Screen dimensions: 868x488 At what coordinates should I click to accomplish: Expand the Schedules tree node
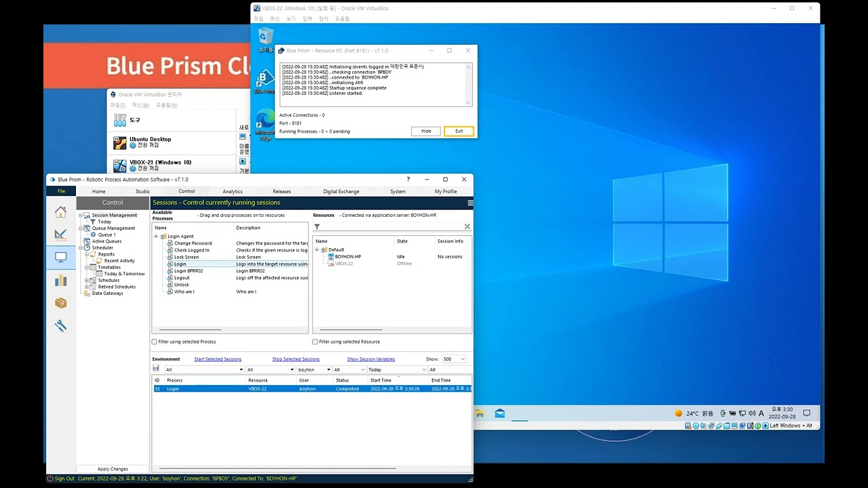pos(87,281)
